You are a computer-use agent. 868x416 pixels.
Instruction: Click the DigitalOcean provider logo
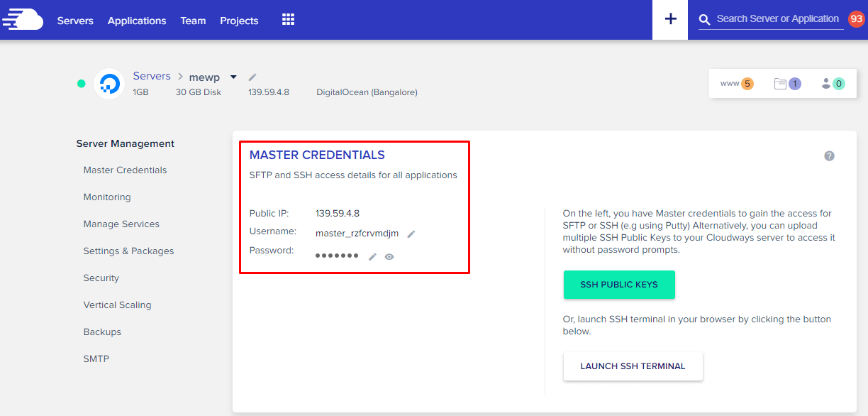click(109, 84)
